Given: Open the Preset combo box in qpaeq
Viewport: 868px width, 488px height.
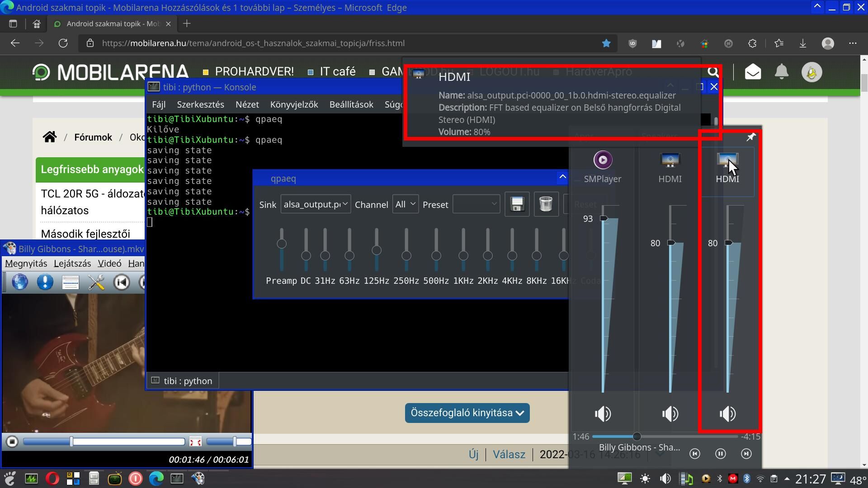Looking at the screenshot, I should [476, 204].
